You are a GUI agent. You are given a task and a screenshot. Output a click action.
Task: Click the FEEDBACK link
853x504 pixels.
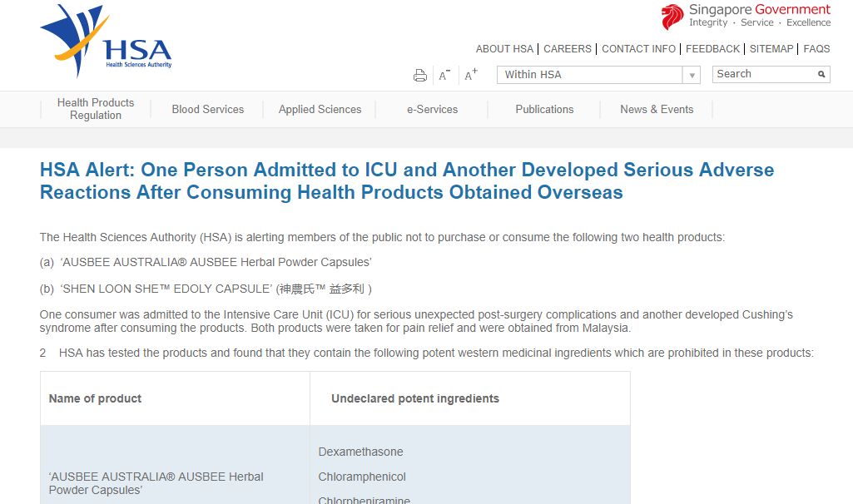712,49
